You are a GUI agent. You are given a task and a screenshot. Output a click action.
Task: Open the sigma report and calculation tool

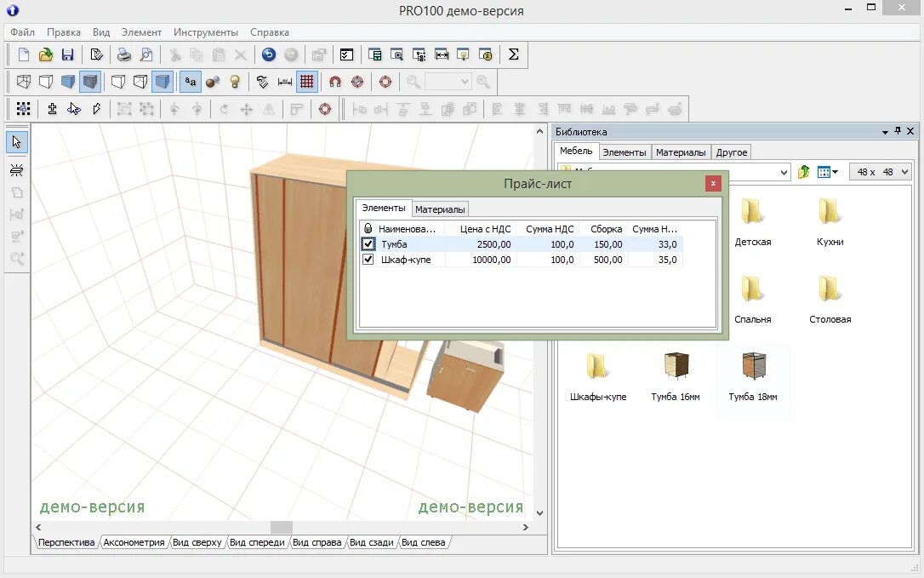[x=513, y=54]
